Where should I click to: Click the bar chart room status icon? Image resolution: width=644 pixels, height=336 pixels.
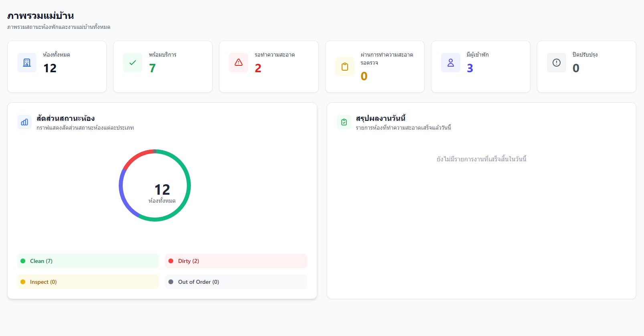pyautogui.click(x=24, y=122)
